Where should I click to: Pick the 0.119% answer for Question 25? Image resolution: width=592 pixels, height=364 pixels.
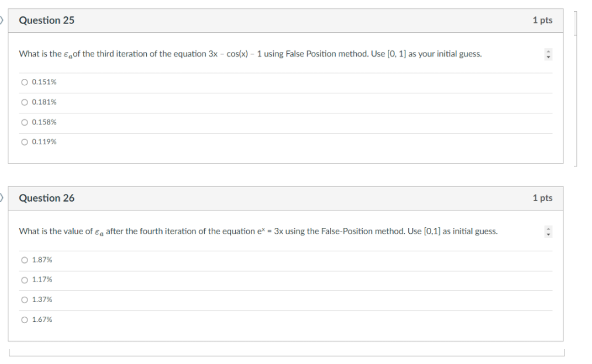(25, 141)
